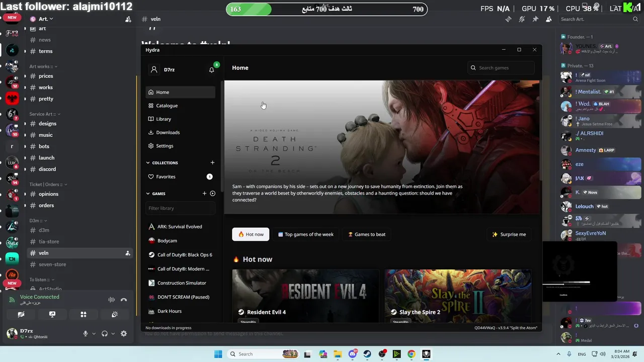Select the Games to beat tab
Viewport: 644px width, 362px height.
tap(367, 234)
